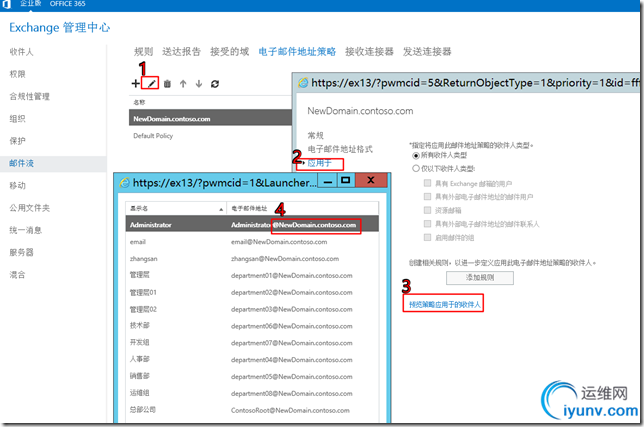Select 权限 in left navigation

coord(17,74)
